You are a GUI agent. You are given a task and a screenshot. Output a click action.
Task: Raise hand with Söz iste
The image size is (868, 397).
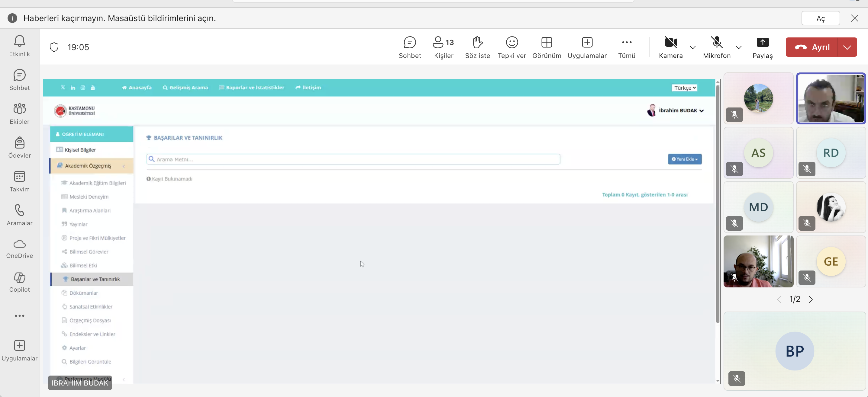[x=477, y=47]
